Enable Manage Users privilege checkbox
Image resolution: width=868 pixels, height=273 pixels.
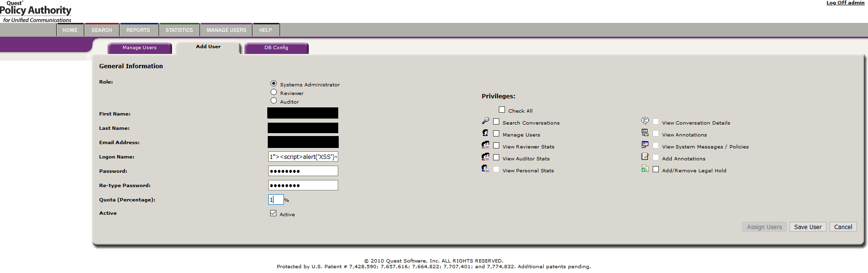tap(496, 134)
